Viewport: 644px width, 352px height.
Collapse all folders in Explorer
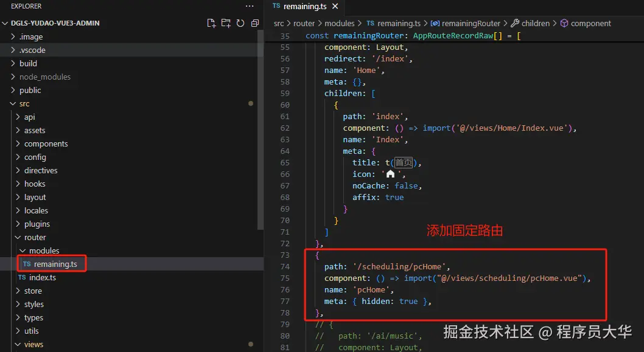(x=255, y=23)
